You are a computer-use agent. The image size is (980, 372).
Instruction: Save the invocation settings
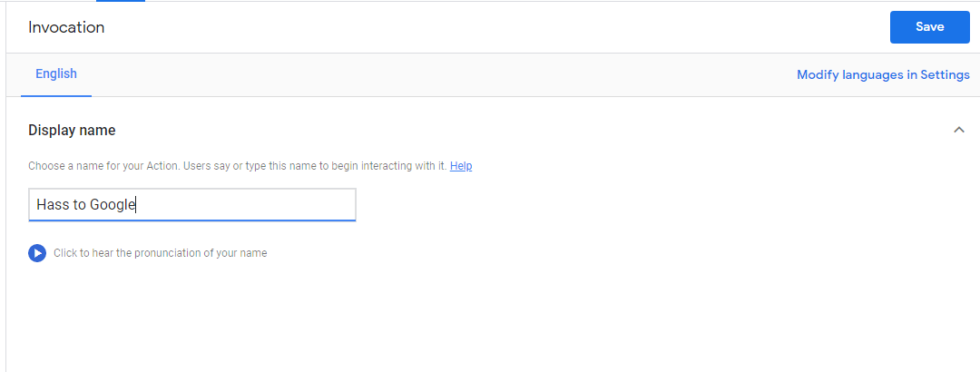pos(929,27)
